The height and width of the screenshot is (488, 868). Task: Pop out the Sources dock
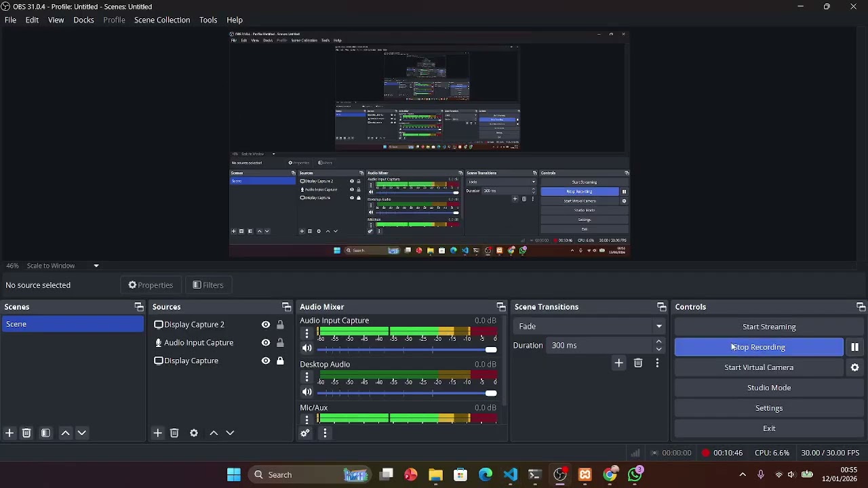pyautogui.click(x=286, y=307)
